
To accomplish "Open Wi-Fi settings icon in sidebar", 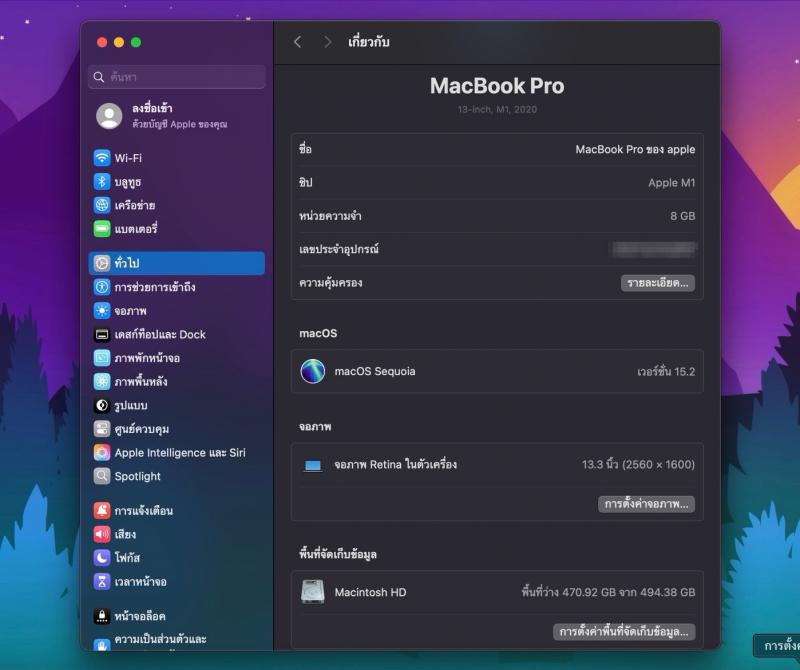I will click(x=102, y=158).
